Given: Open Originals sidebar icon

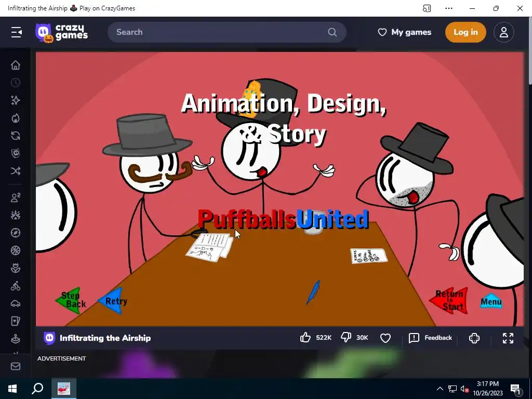Looking at the screenshot, I should (x=16, y=153).
